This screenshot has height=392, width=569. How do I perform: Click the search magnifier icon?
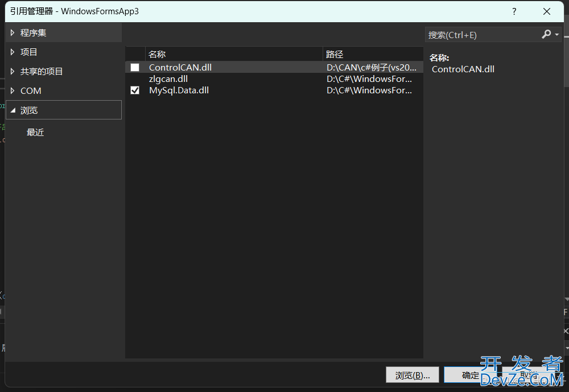pos(546,35)
